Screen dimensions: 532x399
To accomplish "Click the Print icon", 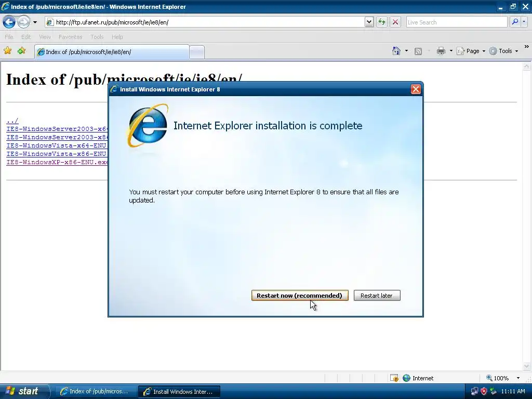I will [441, 51].
